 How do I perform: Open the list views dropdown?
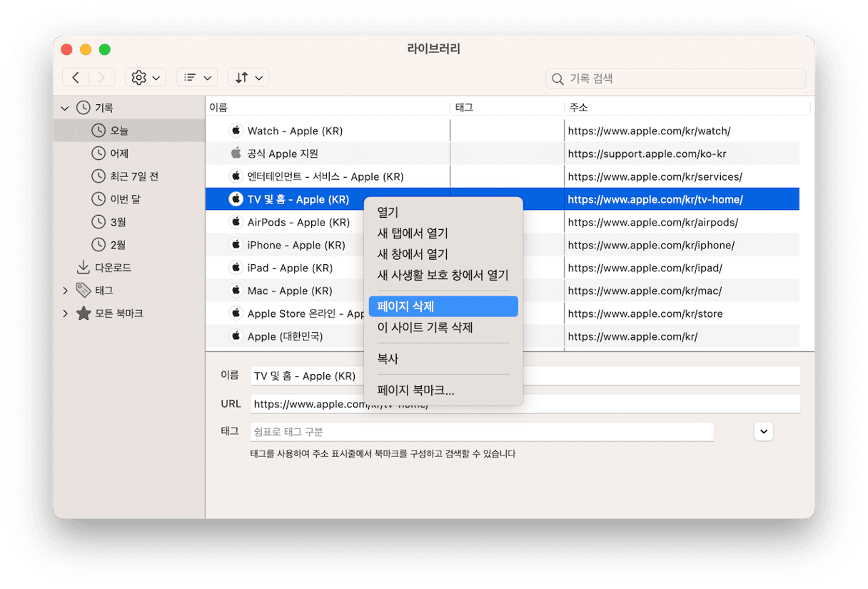[x=197, y=78]
